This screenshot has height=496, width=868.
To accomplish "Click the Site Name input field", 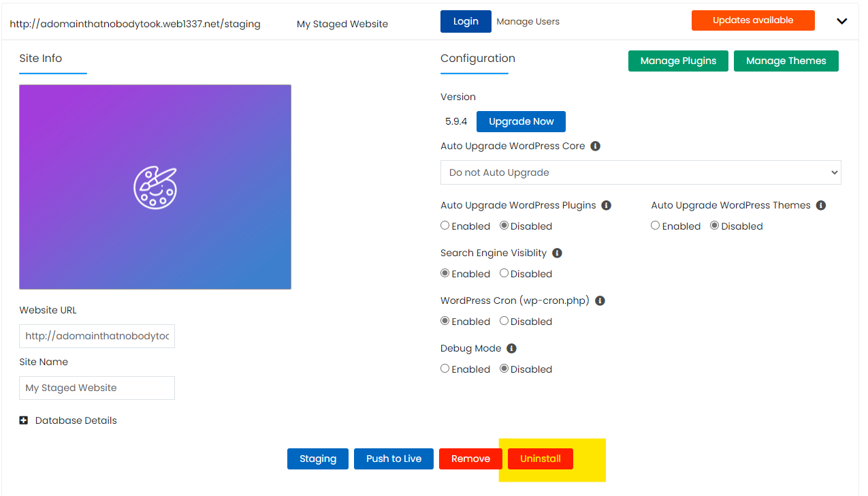I will coord(97,388).
